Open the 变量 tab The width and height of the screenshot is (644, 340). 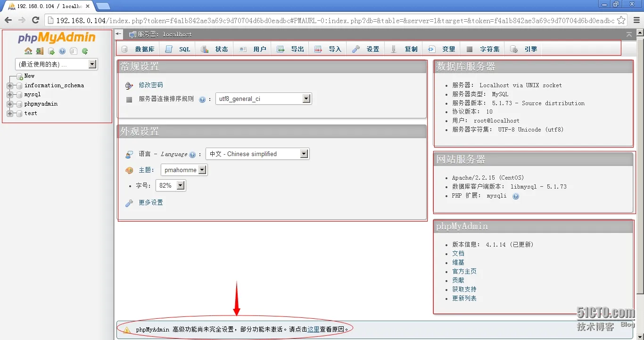click(x=442, y=49)
